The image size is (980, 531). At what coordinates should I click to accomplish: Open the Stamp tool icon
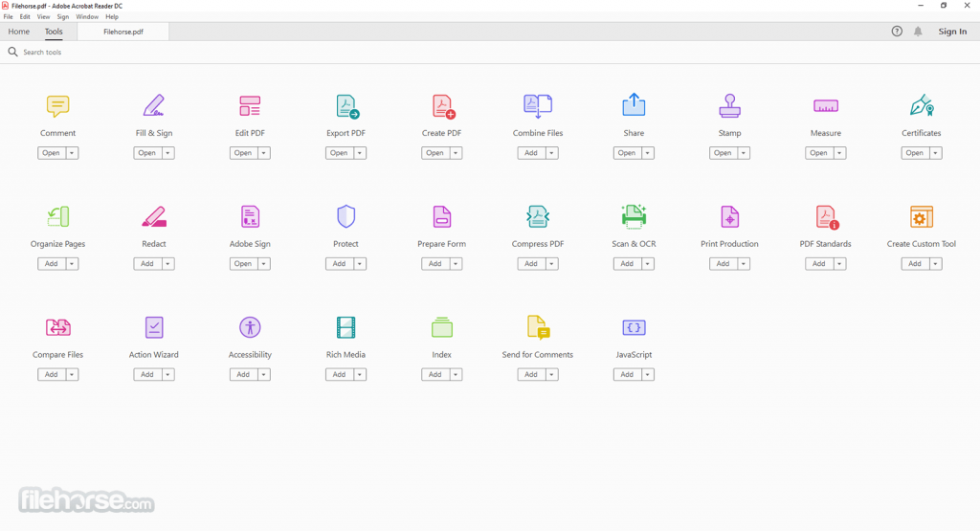point(729,105)
